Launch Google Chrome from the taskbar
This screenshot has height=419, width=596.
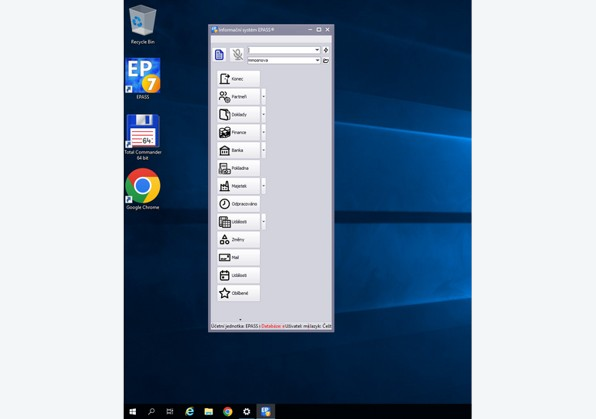click(228, 411)
